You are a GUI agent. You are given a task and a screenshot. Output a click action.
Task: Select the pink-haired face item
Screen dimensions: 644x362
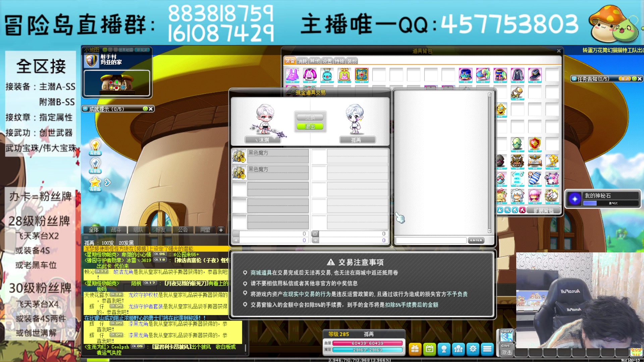coord(535,196)
